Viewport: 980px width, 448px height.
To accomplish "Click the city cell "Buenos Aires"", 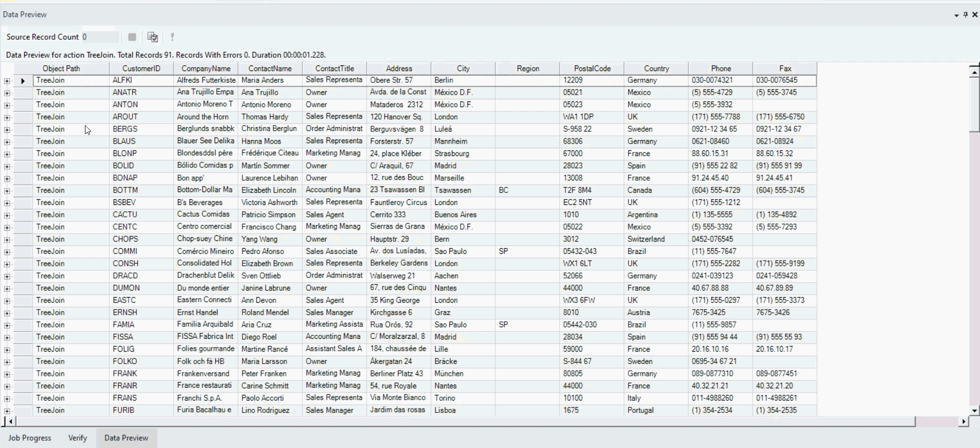I will coord(463,215).
